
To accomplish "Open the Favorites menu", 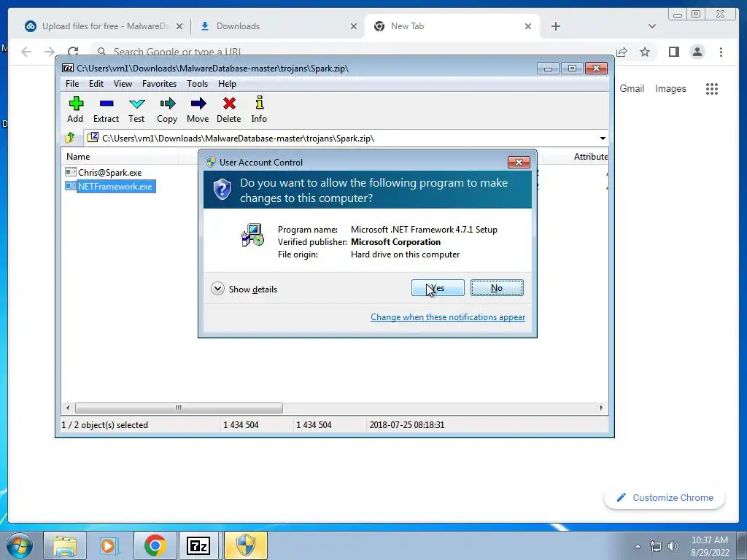I will tap(159, 84).
